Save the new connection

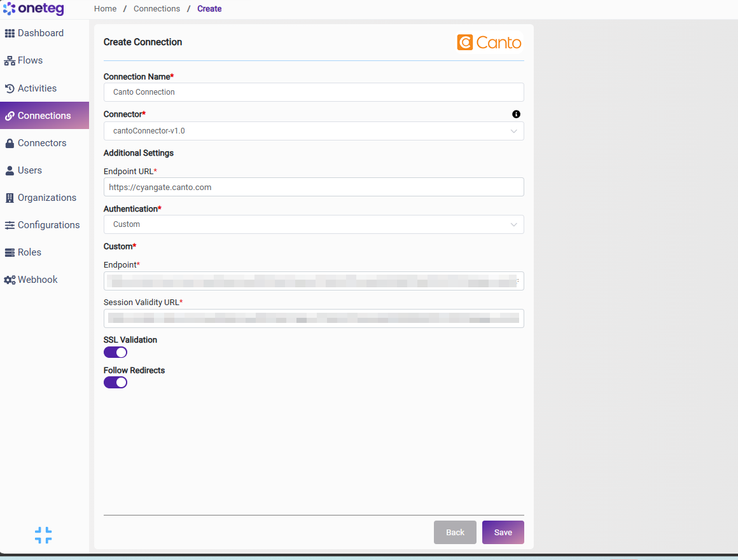[x=503, y=532]
